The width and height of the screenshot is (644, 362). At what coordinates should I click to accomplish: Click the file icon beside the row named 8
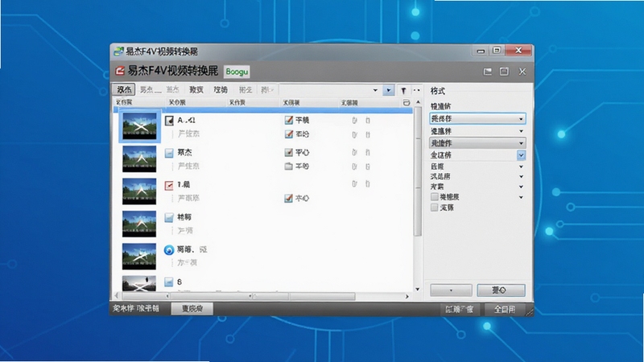click(169, 282)
